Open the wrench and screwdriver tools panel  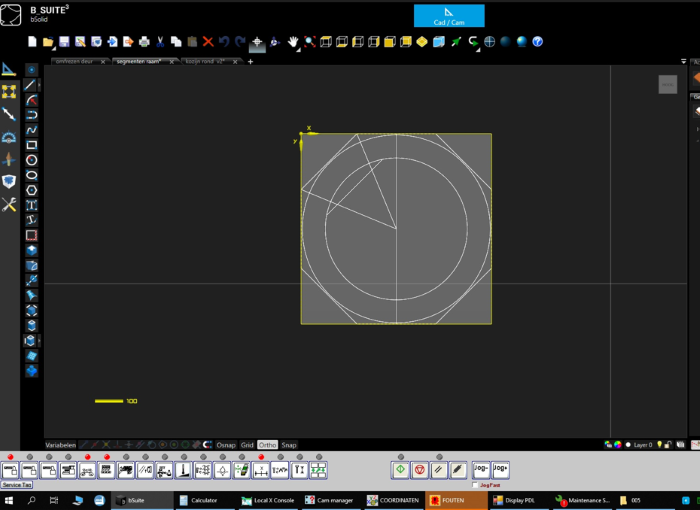9,205
